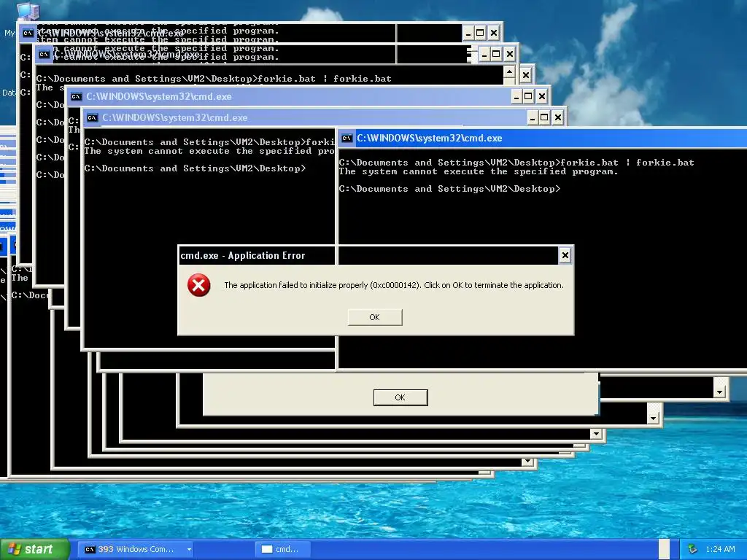Screen dimensions: 747x560
Task: Close the cmd.exe Application Error dialog
Action: coord(565,256)
